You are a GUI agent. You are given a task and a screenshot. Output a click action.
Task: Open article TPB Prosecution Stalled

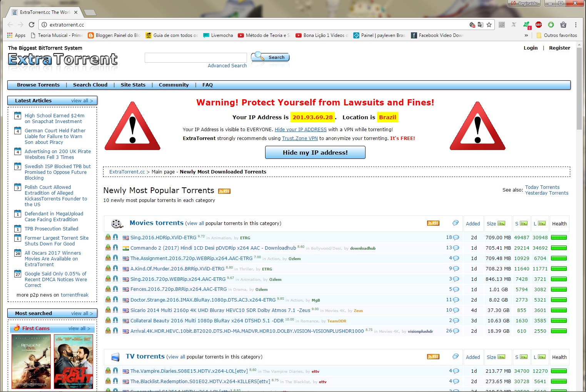pyautogui.click(x=51, y=229)
